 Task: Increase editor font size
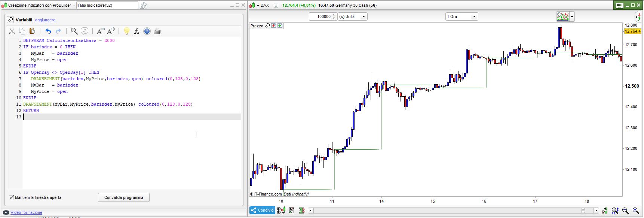pos(111,31)
